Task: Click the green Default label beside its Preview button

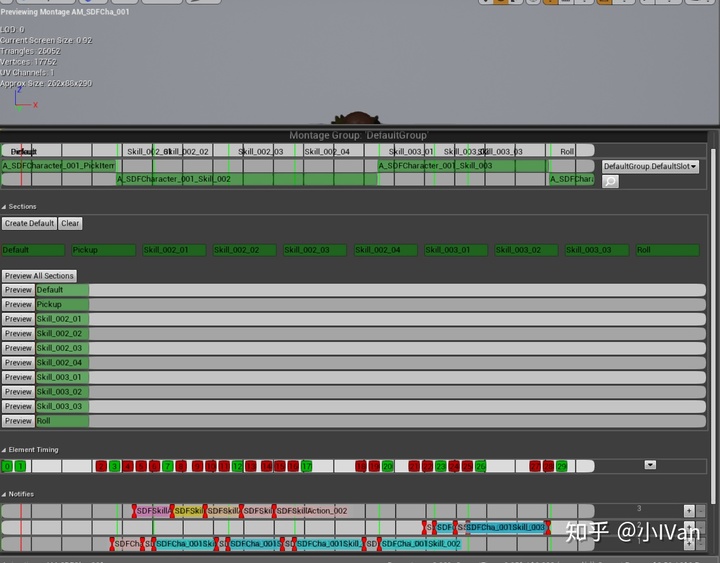Action: [62, 290]
